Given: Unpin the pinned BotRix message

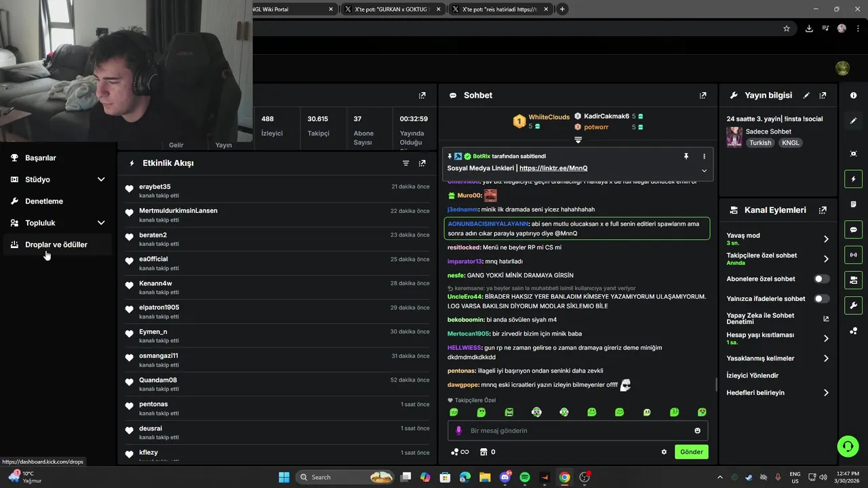Looking at the screenshot, I should click(x=686, y=157).
